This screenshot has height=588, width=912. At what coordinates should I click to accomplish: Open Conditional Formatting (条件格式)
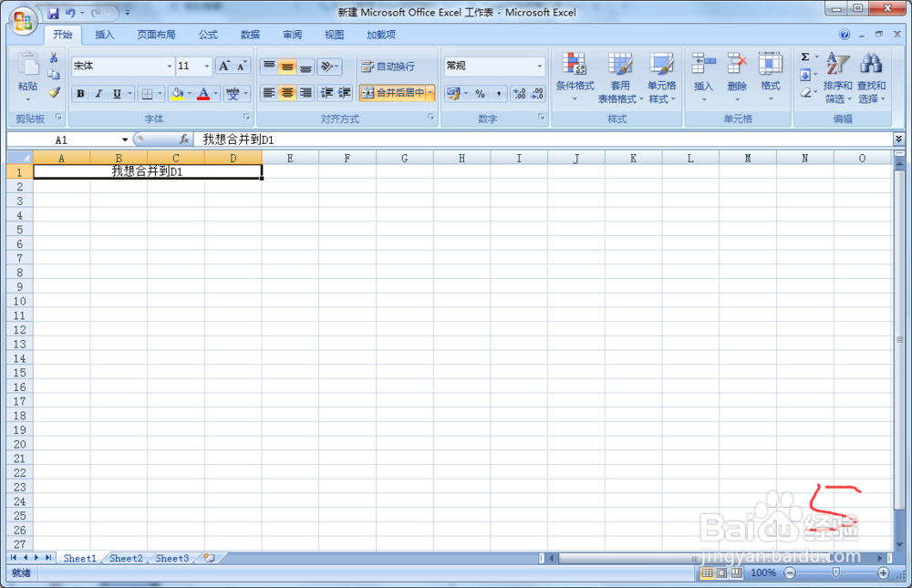coord(575,77)
